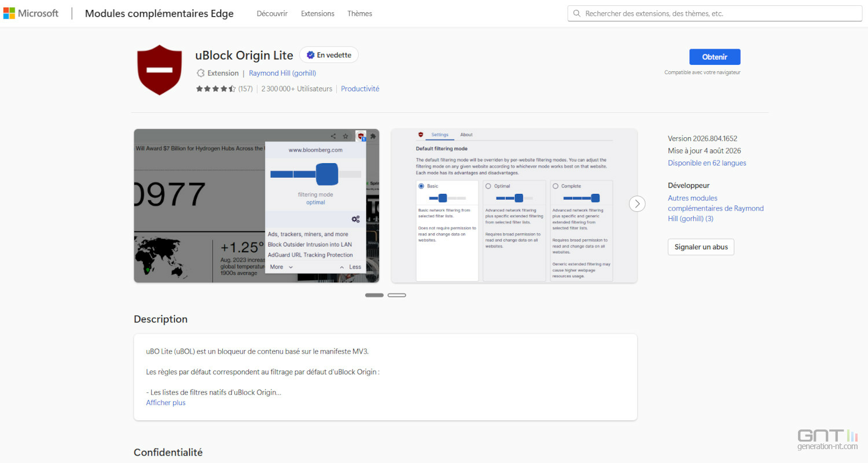Select the Settings tab in the screenshot
The width and height of the screenshot is (868, 463).
coord(440,135)
